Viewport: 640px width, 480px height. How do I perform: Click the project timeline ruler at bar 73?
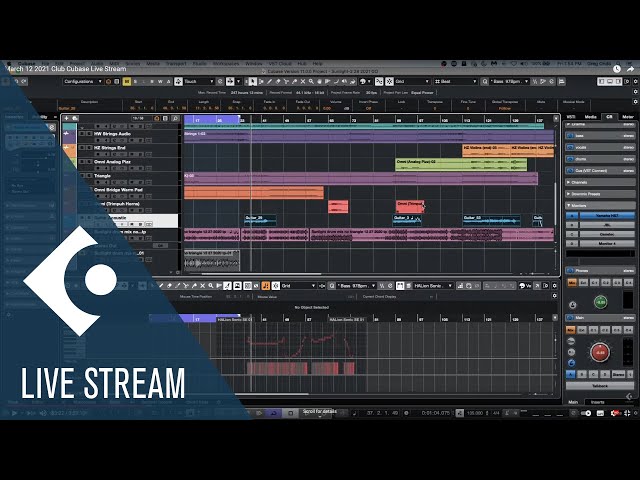tap(353, 120)
